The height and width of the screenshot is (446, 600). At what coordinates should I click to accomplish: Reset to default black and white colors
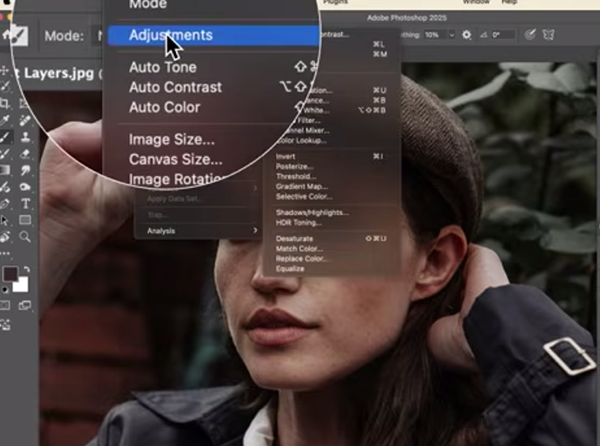(x=5, y=290)
